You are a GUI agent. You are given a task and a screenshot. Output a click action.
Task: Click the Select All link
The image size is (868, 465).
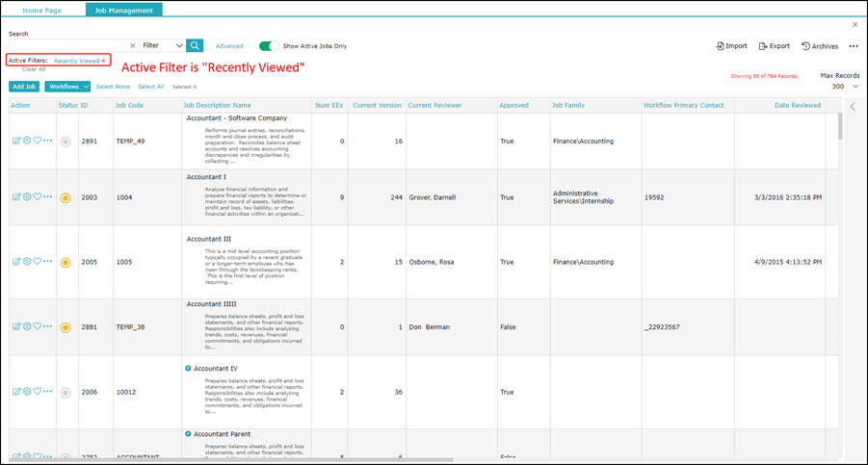(150, 87)
